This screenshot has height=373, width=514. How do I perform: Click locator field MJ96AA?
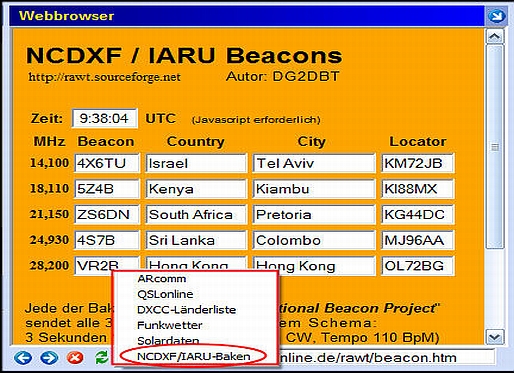tap(418, 240)
